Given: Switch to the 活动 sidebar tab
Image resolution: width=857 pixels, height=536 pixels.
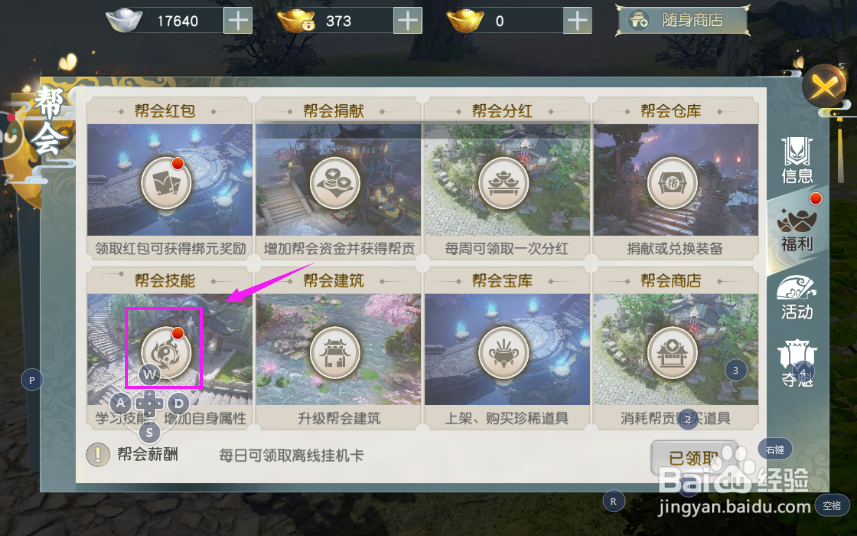Looking at the screenshot, I should [x=797, y=298].
